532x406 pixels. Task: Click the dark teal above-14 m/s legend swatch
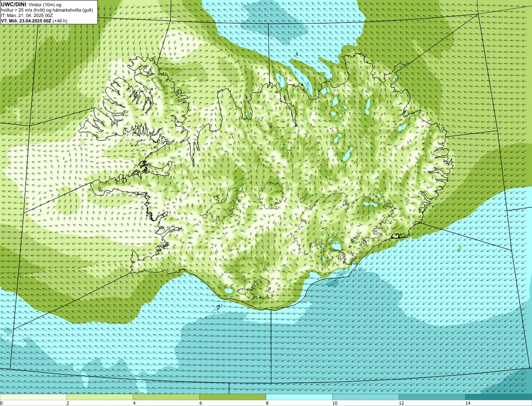click(499, 397)
